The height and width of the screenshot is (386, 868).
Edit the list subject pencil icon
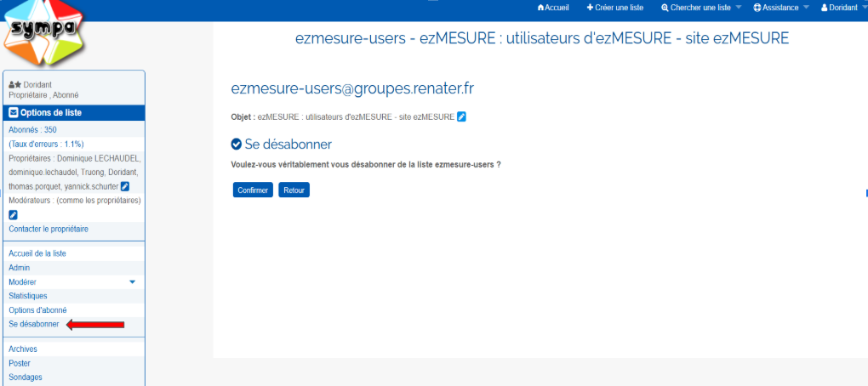[462, 116]
